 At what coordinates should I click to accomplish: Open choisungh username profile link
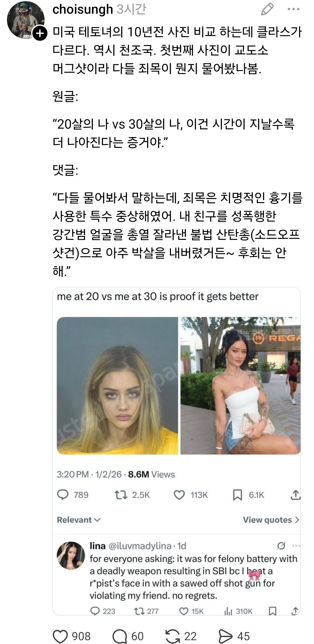(83, 9)
